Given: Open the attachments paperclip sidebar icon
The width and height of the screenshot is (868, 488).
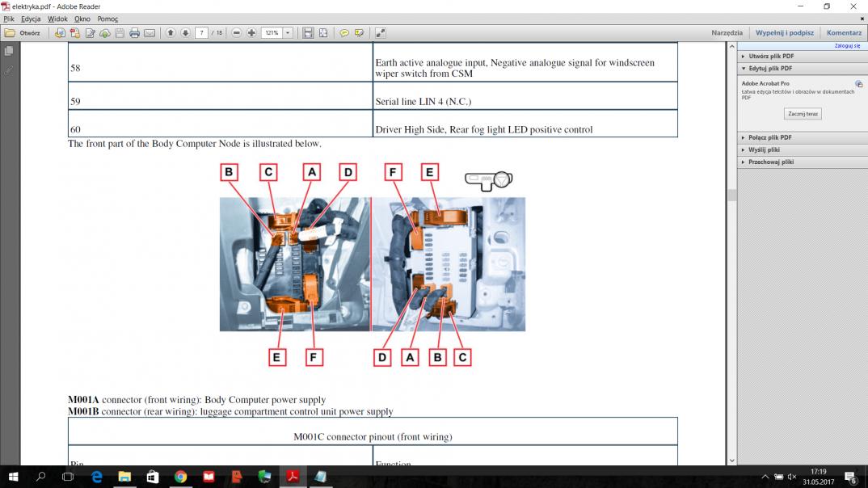Looking at the screenshot, I should click(x=9, y=71).
